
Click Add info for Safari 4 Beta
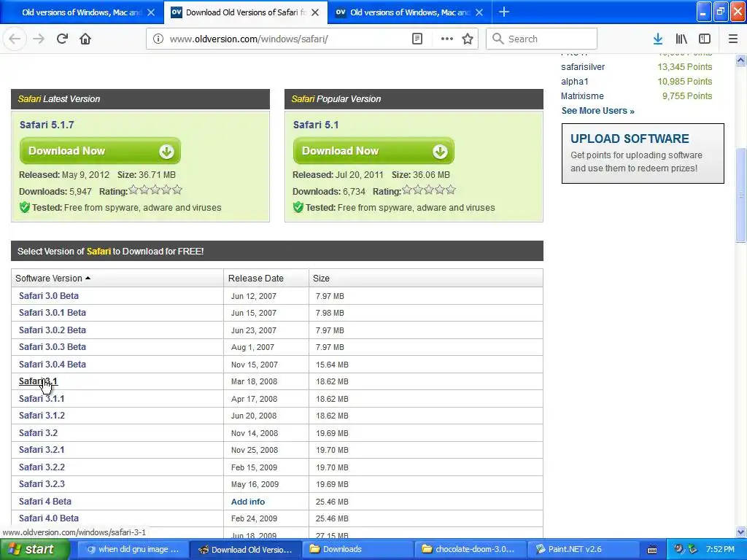(248, 502)
